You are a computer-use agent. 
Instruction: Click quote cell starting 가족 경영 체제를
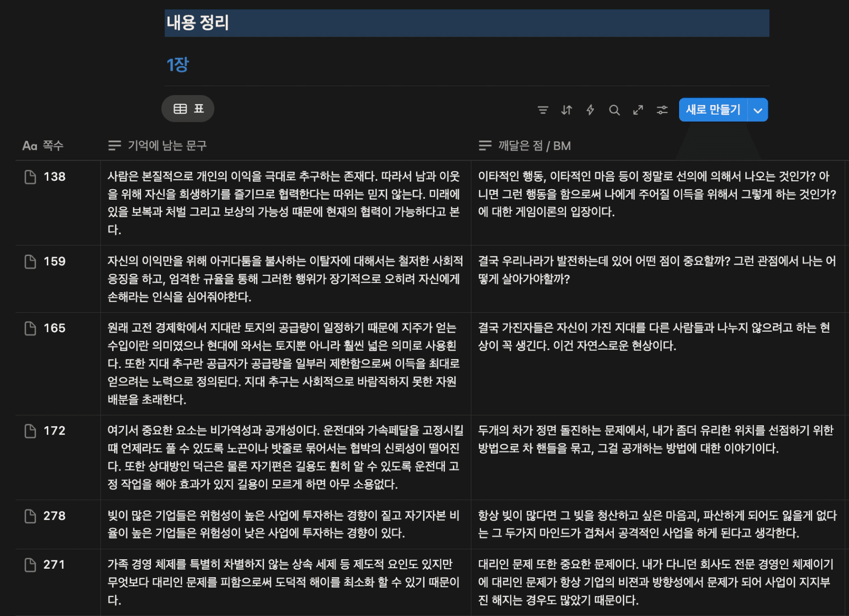285,583
